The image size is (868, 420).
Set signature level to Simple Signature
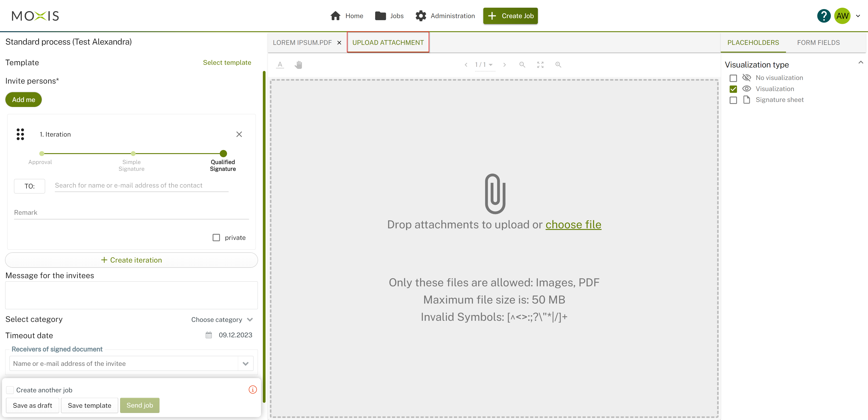coord(133,154)
